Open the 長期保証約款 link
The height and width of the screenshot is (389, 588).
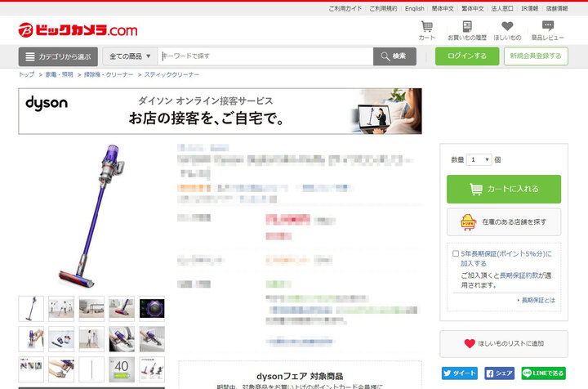click(x=520, y=275)
